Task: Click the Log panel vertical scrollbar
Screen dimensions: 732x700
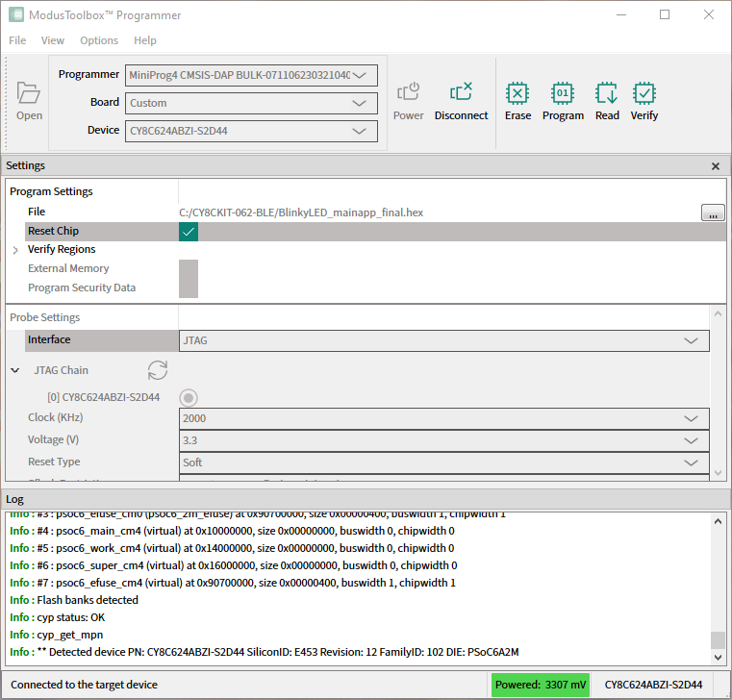Action: tap(717, 587)
